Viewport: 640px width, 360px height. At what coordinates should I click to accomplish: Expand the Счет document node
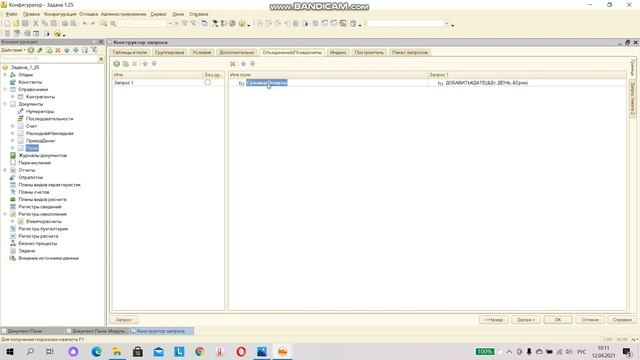13,126
